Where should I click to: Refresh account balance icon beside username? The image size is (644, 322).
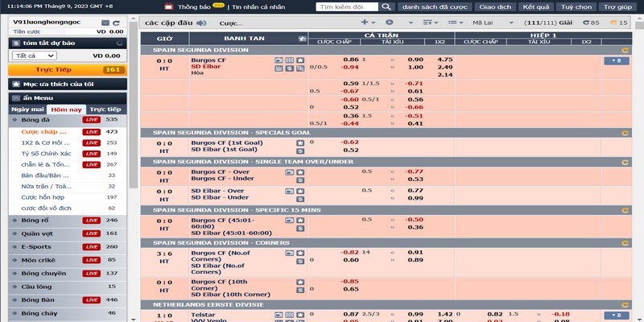(117, 23)
